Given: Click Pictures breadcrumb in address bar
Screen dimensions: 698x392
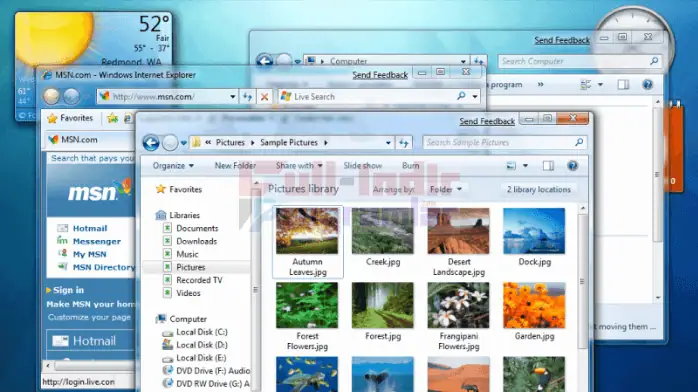Looking at the screenshot, I should pos(230,142).
